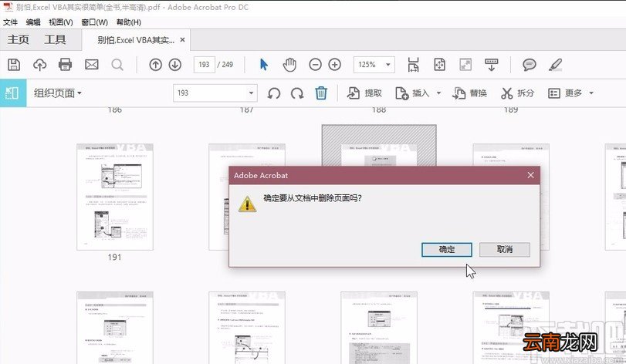Screen dimensions: 626x364
Task: Open the 编辑 menu
Action: (33, 22)
